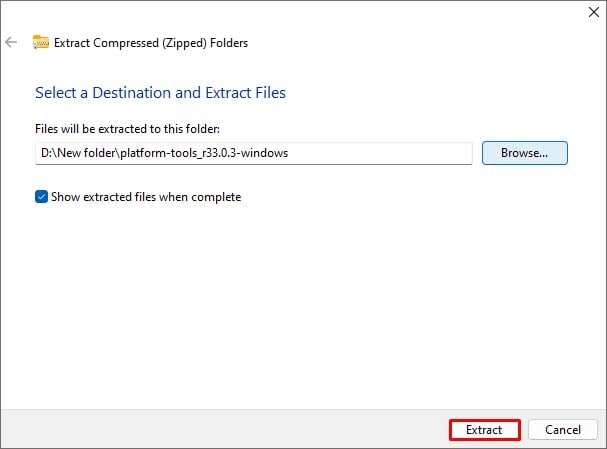Click the 'Select a Destination and Extract Files' heading

point(160,93)
